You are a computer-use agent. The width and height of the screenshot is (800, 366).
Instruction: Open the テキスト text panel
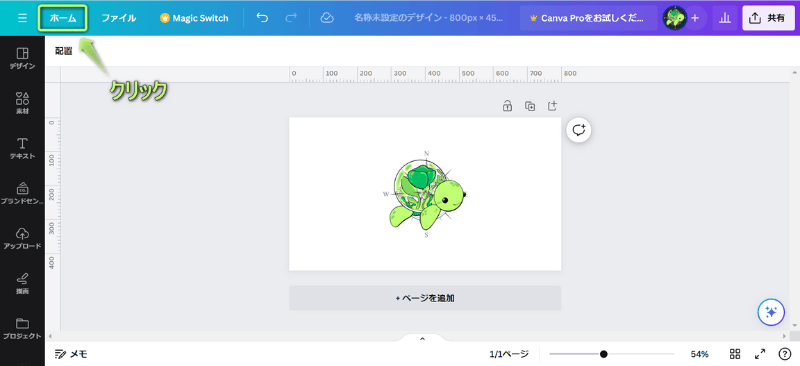(x=22, y=148)
